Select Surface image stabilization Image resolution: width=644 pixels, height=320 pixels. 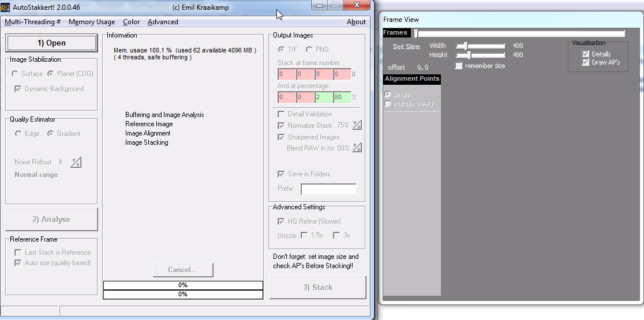coord(15,74)
